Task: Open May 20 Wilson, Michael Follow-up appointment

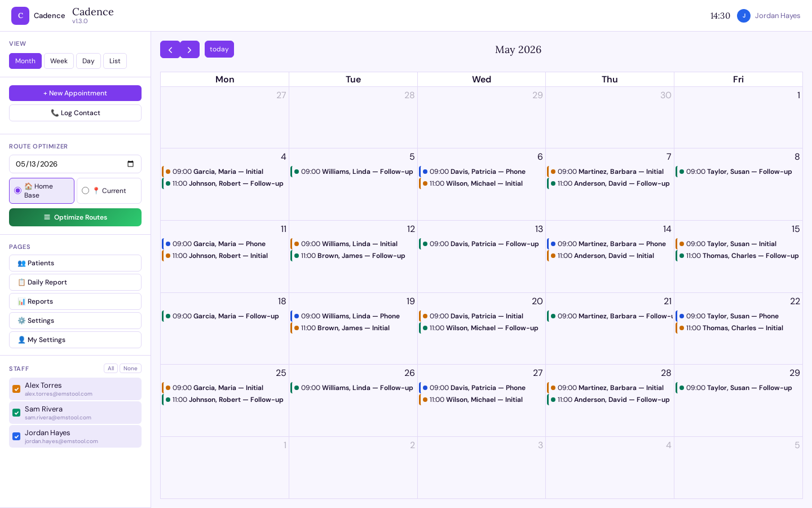Action: pyautogui.click(x=482, y=328)
